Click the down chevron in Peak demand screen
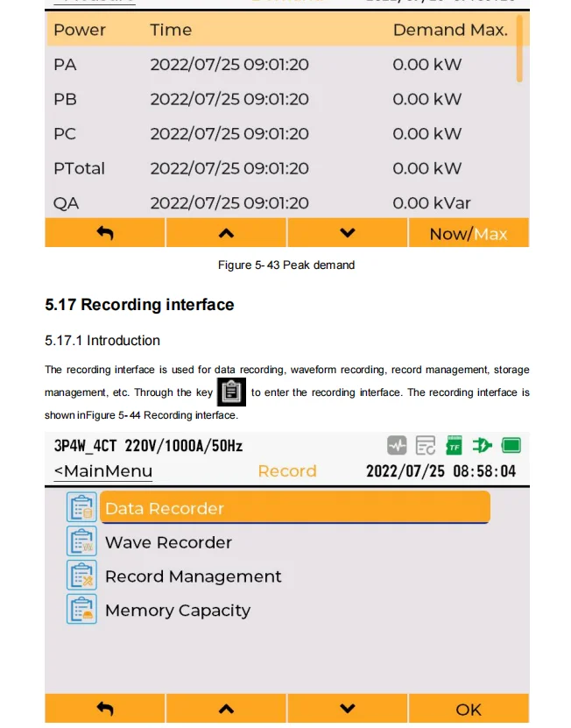The image size is (571, 728). coord(348,233)
